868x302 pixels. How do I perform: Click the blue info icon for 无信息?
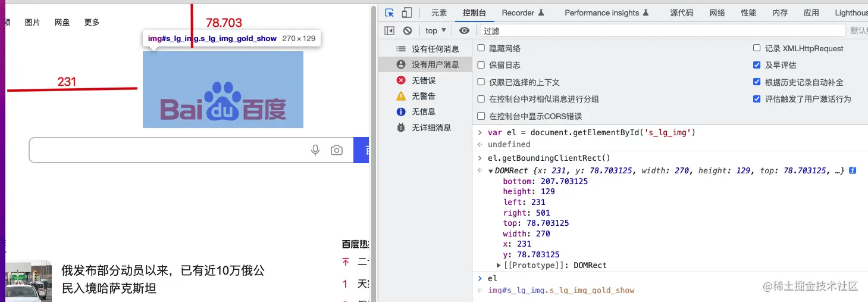point(401,111)
